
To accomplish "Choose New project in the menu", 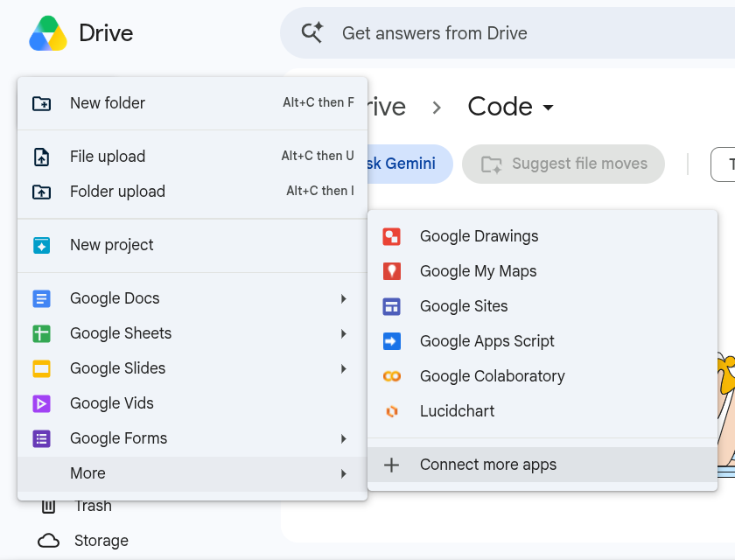I will (x=192, y=245).
